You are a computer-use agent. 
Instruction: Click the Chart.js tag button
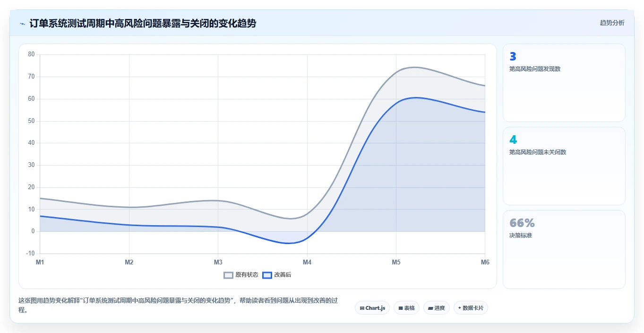point(372,308)
